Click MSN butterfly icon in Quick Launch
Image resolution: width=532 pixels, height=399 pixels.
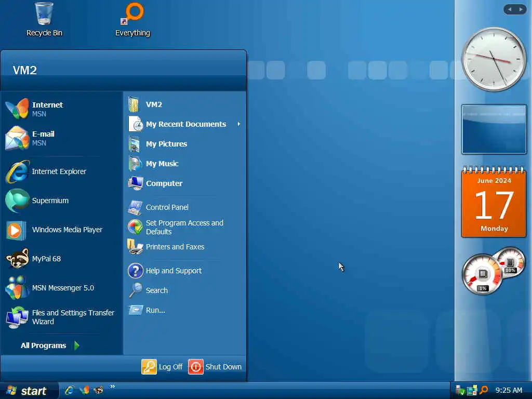(84, 390)
